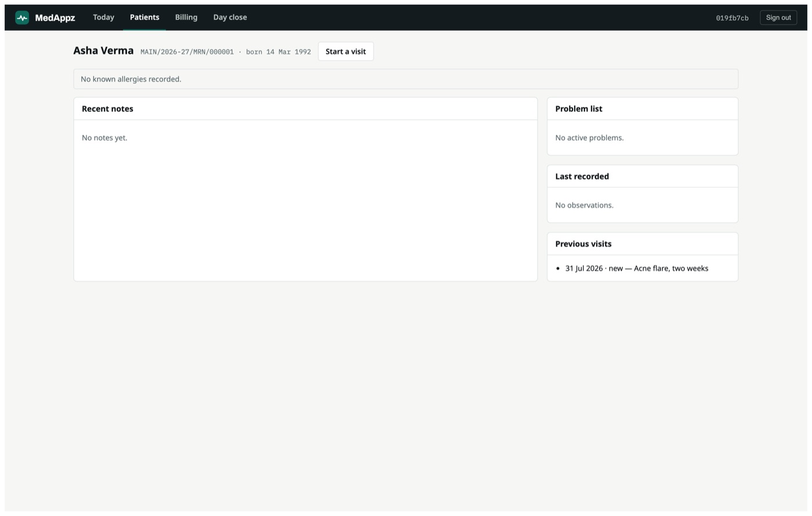Click the born 14 Mar 1992 text
The image size is (812, 516).
tap(278, 52)
